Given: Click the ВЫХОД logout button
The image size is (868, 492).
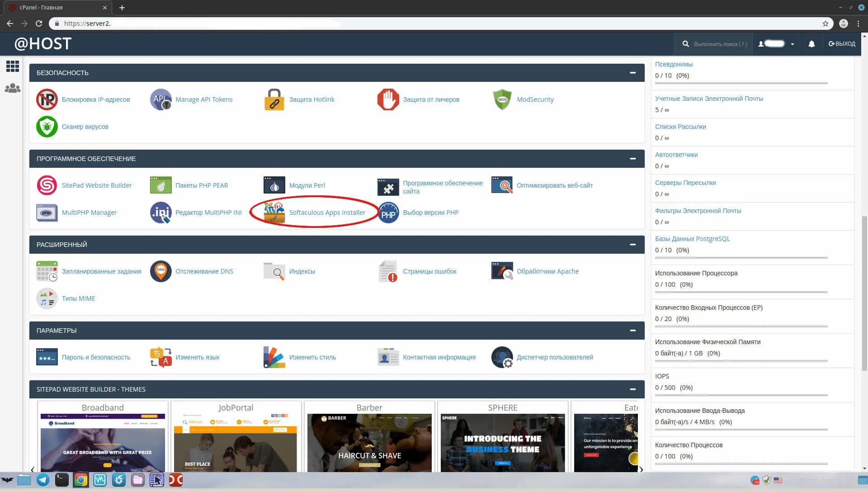Looking at the screenshot, I should [x=842, y=44].
